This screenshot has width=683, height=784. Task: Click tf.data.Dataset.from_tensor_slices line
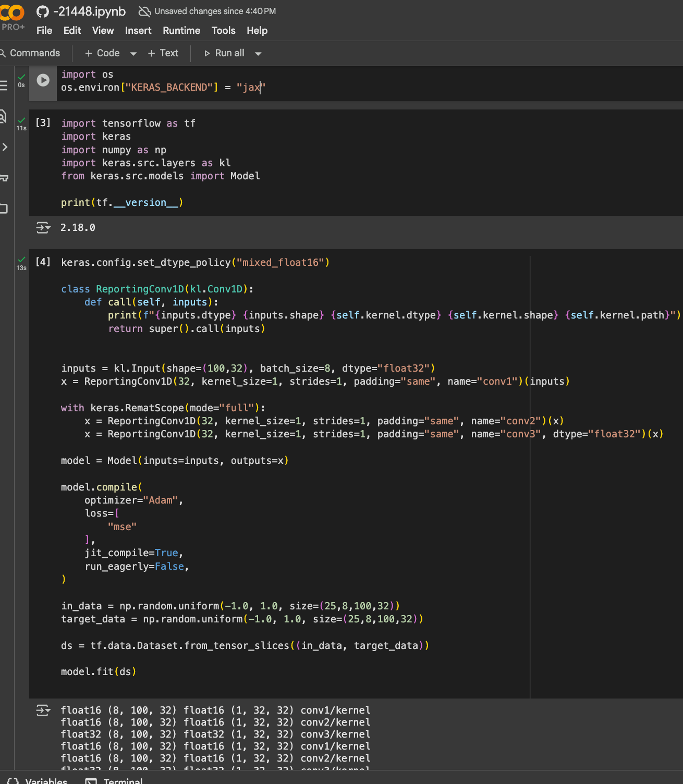(245, 646)
